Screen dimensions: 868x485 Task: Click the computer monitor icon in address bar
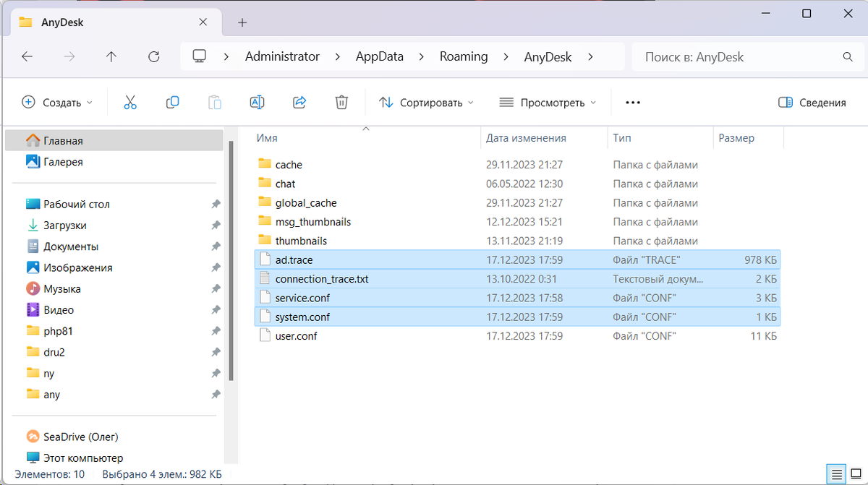pos(200,56)
